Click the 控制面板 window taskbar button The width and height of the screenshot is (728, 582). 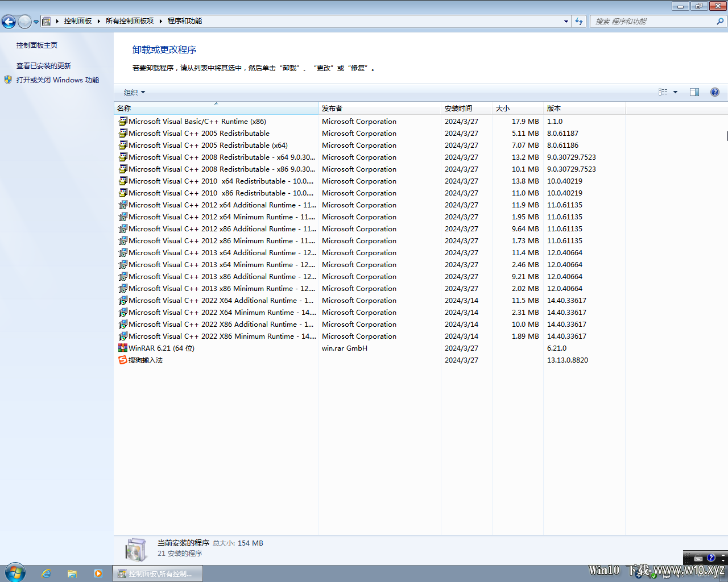158,573
